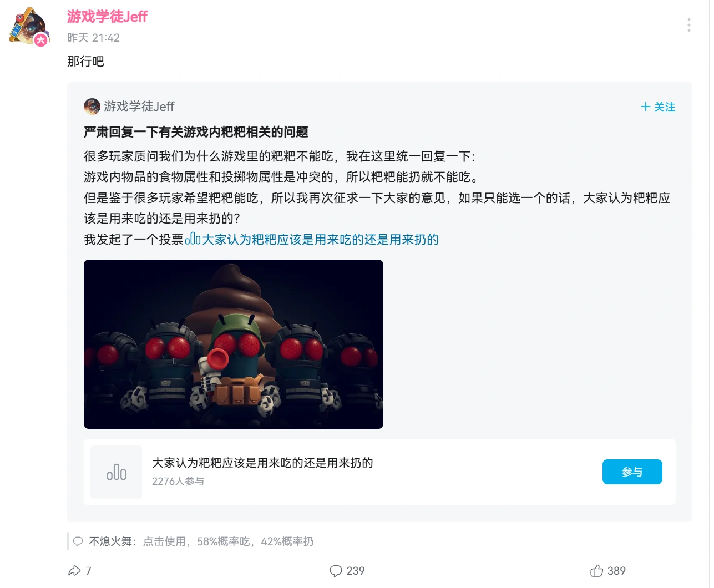Open the 239 comments speech bubble icon
The image size is (714, 588).
[336, 571]
